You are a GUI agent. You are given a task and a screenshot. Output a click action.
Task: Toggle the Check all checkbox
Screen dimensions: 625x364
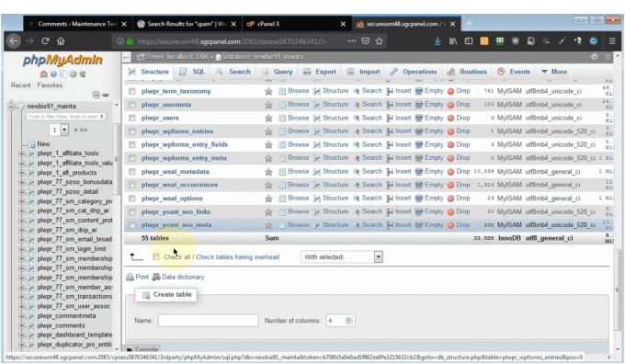tap(156, 257)
